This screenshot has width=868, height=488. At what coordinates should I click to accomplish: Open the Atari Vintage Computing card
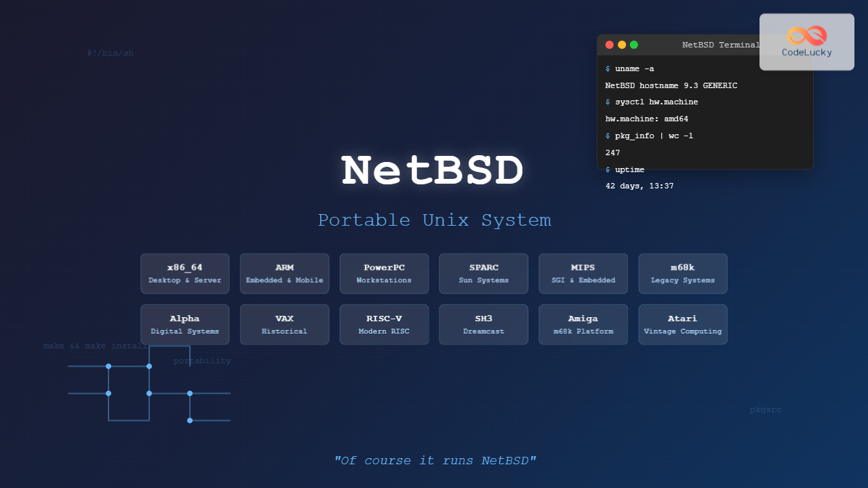point(683,325)
